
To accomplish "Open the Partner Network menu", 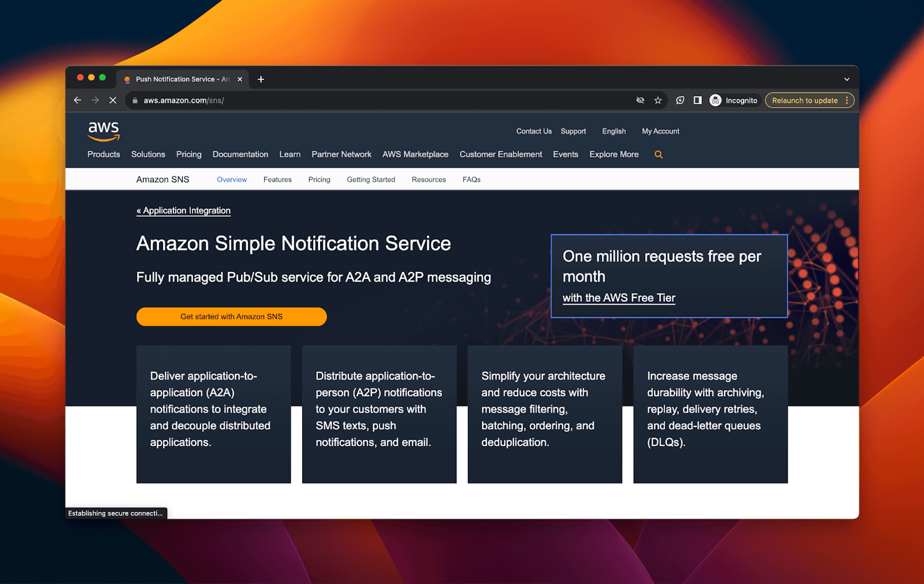I will 341,154.
